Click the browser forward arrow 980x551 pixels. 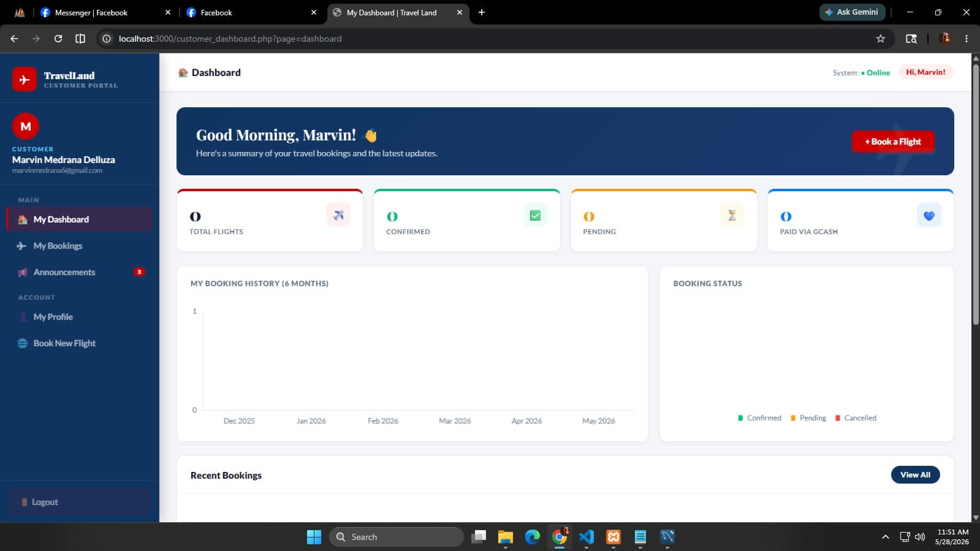pyautogui.click(x=36, y=39)
